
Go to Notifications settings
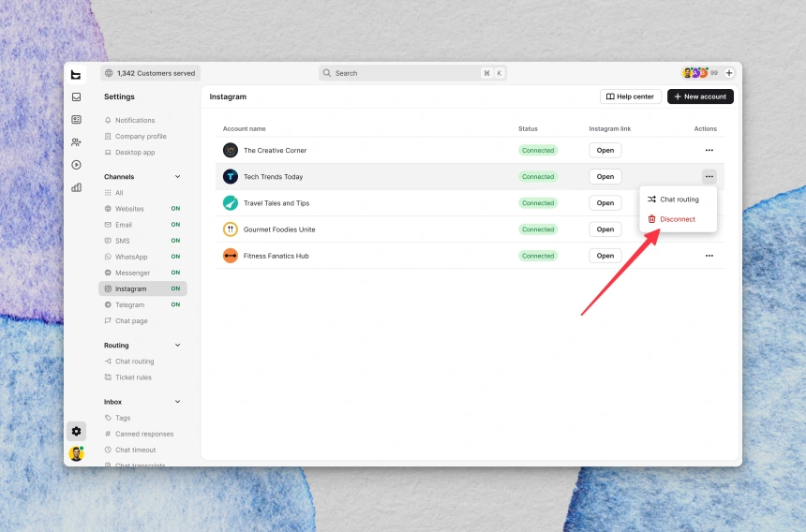(129, 120)
